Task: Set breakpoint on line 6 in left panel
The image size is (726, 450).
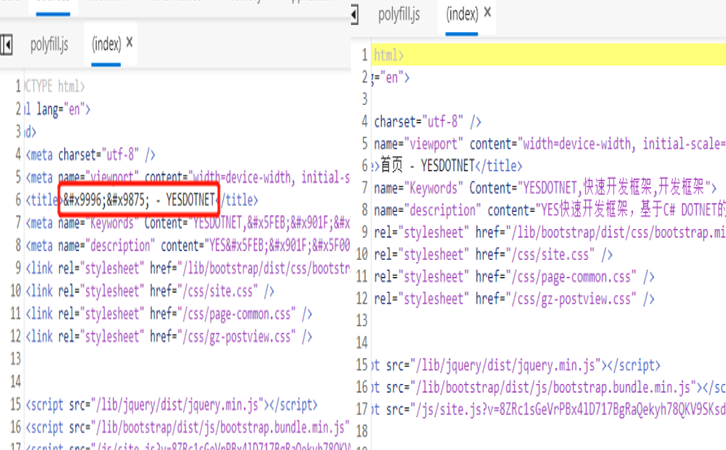Action: point(18,200)
